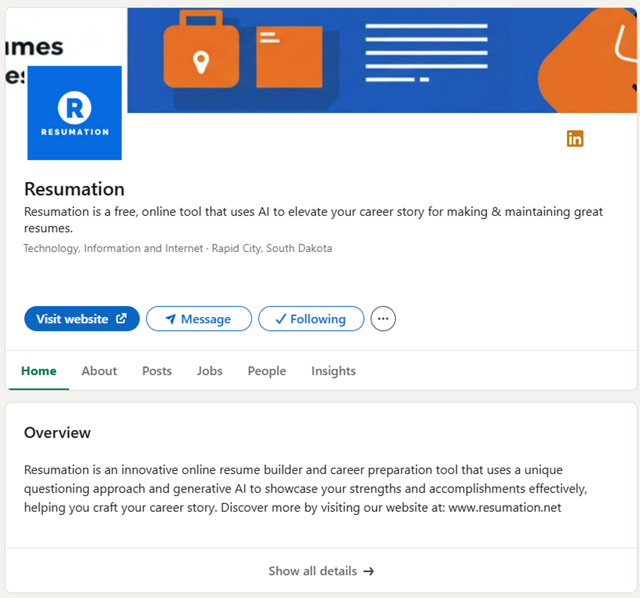640x598 pixels.
Task: Open the Visit website button
Action: click(82, 318)
